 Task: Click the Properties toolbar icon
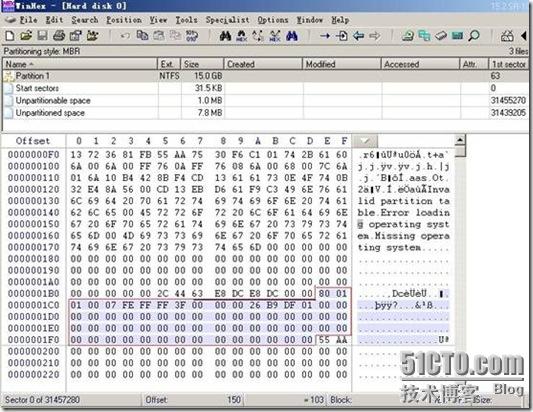75,35
